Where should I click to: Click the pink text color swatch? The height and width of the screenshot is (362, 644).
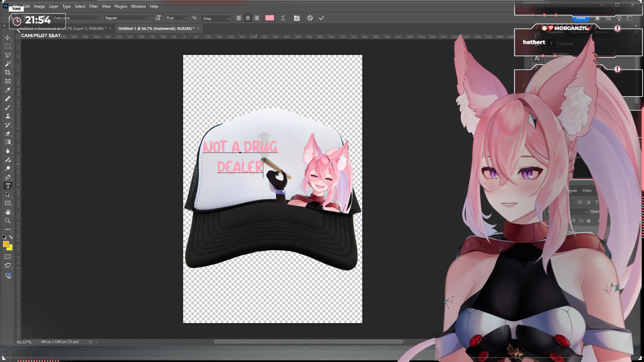point(269,18)
